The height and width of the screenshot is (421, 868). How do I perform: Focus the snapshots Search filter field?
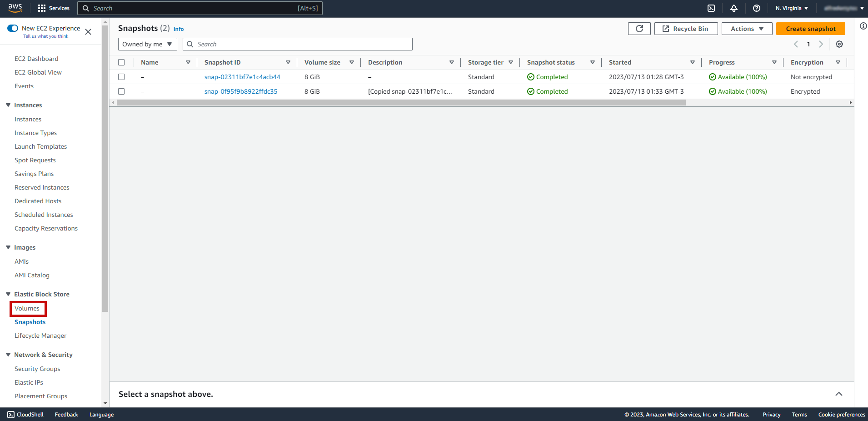click(x=298, y=44)
